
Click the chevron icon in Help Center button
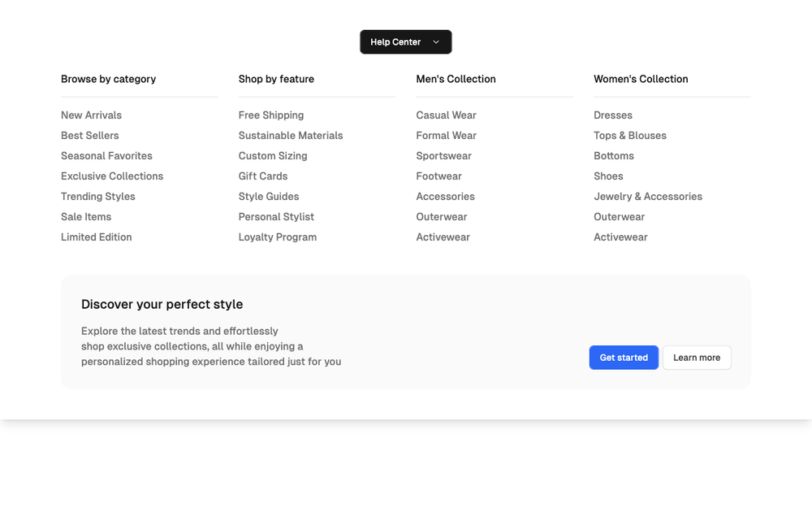click(x=436, y=42)
